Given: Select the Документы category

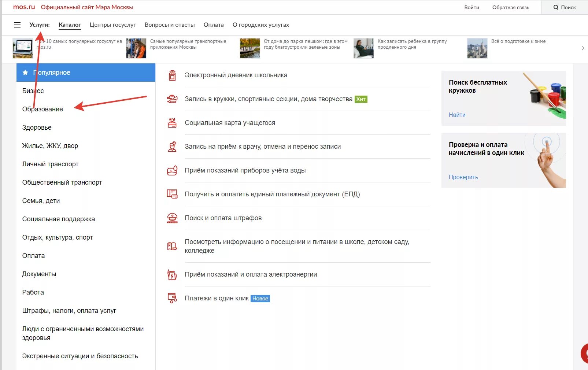Looking at the screenshot, I should [39, 274].
